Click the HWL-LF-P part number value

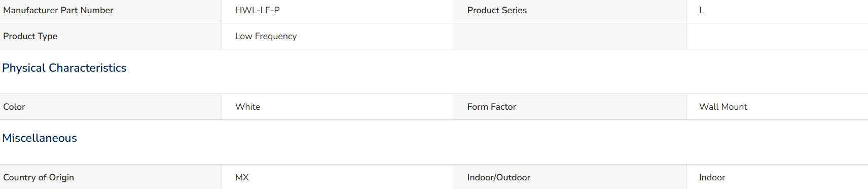click(258, 10)
